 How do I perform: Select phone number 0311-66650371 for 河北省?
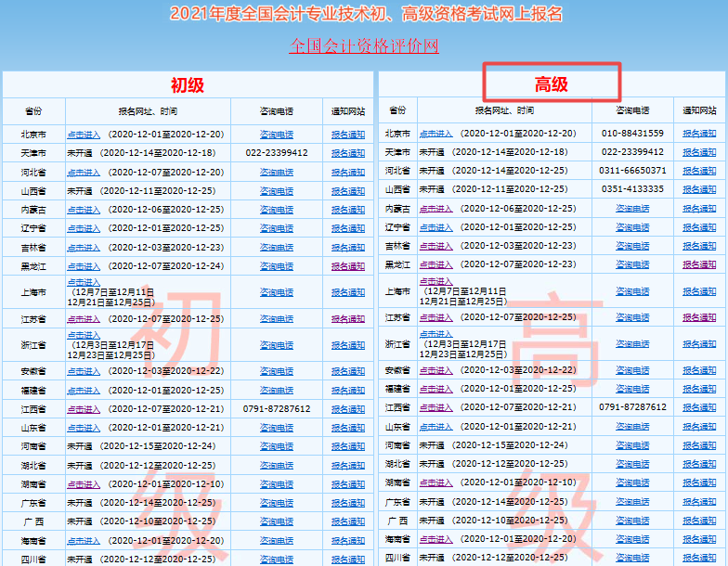pos(632,171)
